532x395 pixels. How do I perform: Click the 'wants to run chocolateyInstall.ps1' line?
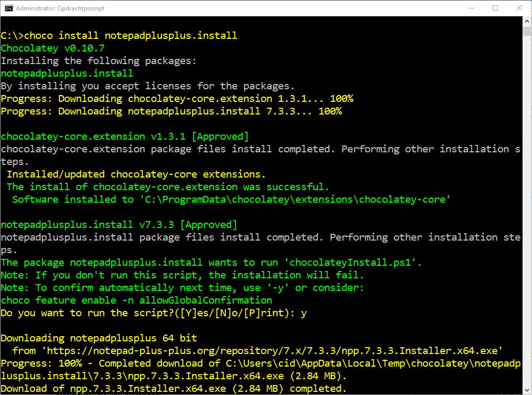click(211, 262)
